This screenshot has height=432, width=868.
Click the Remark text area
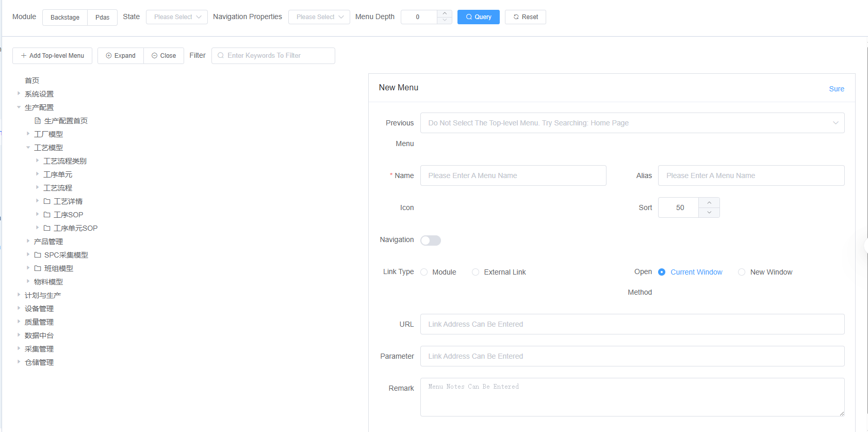[x=632, y=397]
